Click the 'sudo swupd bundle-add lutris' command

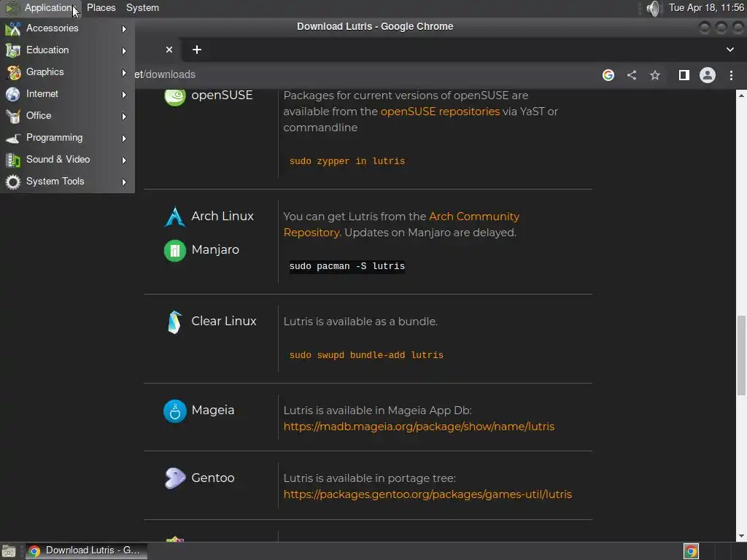click(x=366, y=355)
